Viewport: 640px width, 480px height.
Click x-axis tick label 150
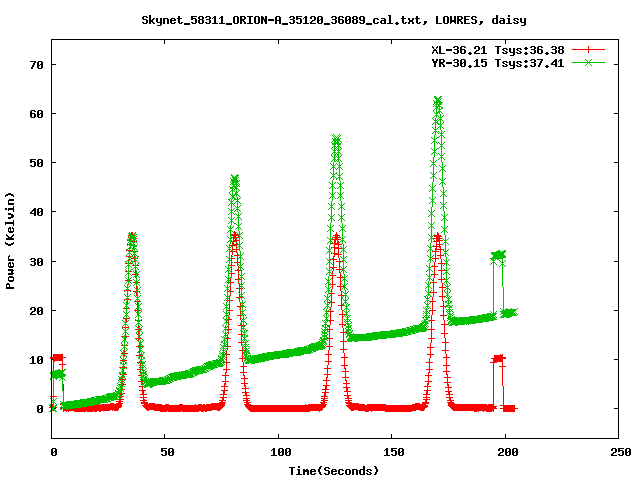394,452
